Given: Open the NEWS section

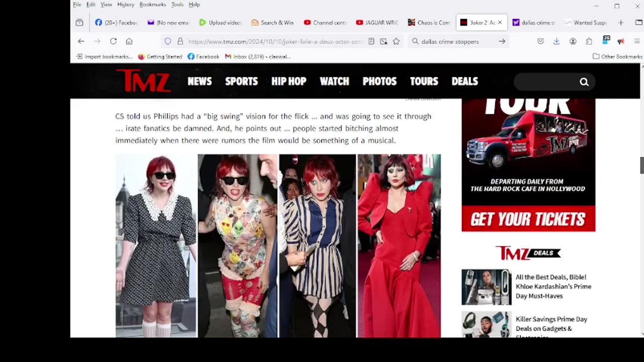Looking at the screenshot, I should (200, 81).
